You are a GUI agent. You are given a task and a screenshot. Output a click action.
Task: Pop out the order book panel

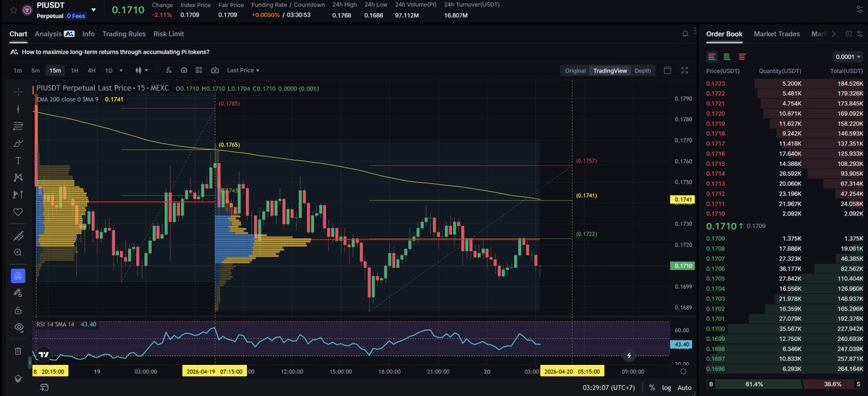848,34
